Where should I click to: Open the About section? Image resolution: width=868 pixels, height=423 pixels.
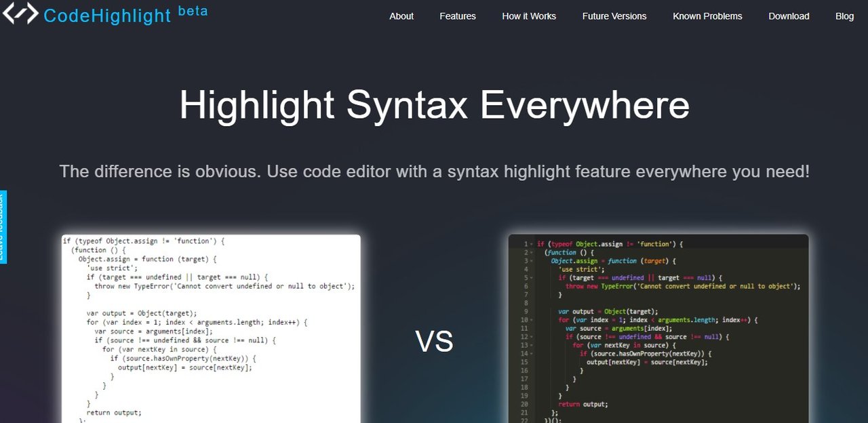point(401,16)
